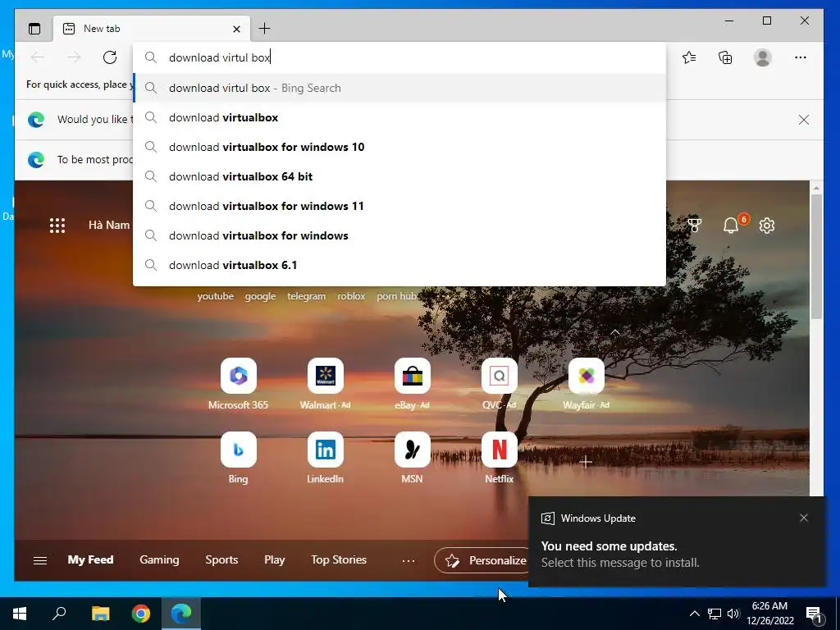Click the browser Back arrow

coord(38,57)
